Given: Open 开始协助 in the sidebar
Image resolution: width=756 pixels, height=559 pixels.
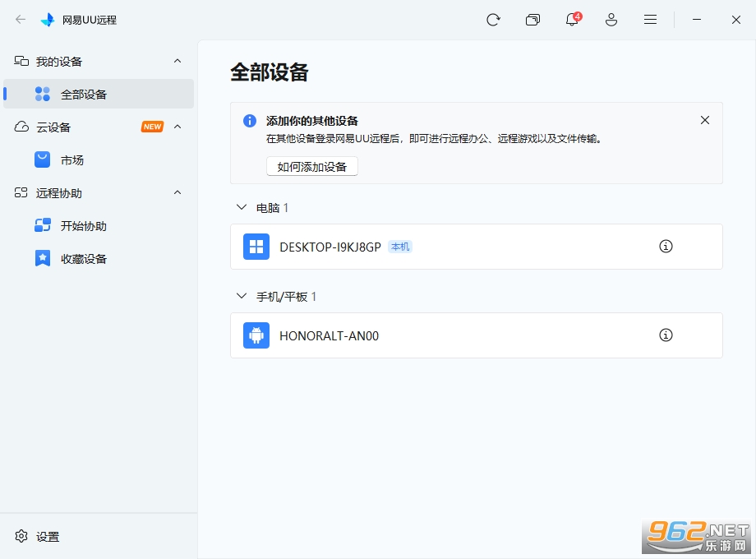Looking at the screenshot, I should coord(99,226).
